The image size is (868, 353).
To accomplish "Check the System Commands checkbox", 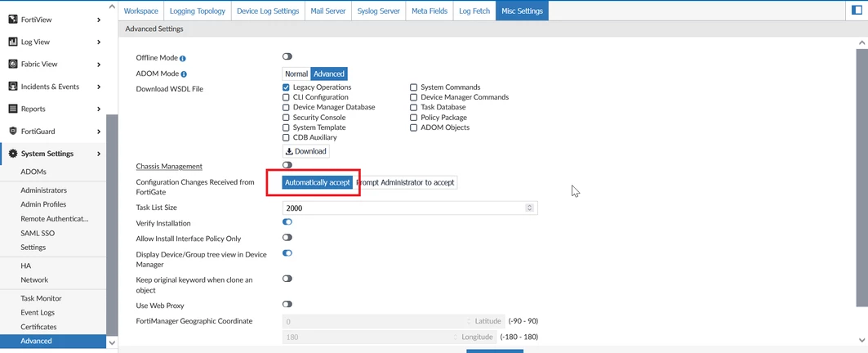I will [413, 87].
